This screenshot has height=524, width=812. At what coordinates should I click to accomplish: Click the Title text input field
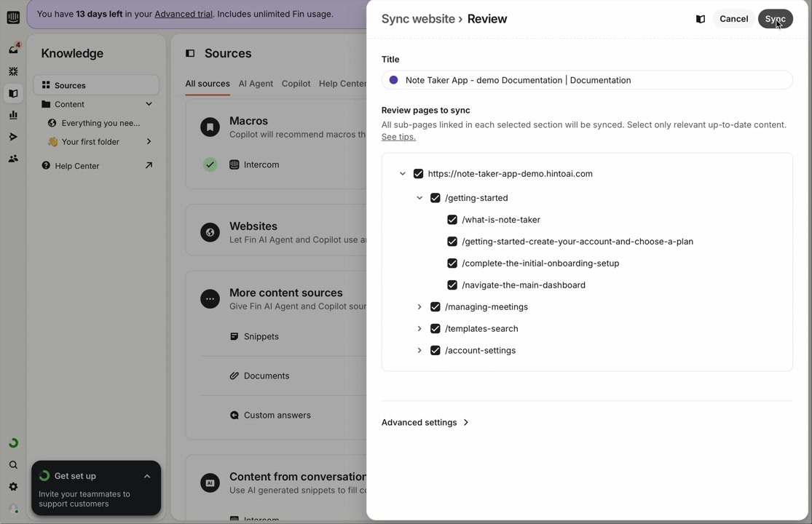[596, 80]
